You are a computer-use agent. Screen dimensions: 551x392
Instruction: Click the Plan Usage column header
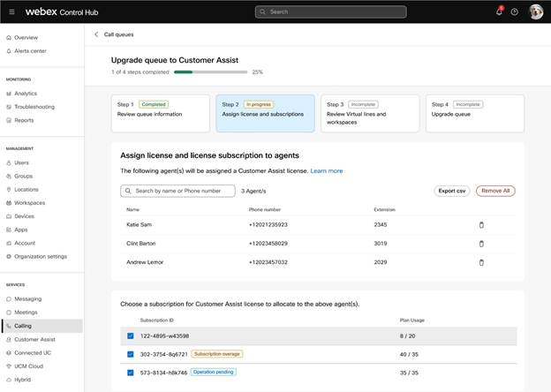point(412,320)
